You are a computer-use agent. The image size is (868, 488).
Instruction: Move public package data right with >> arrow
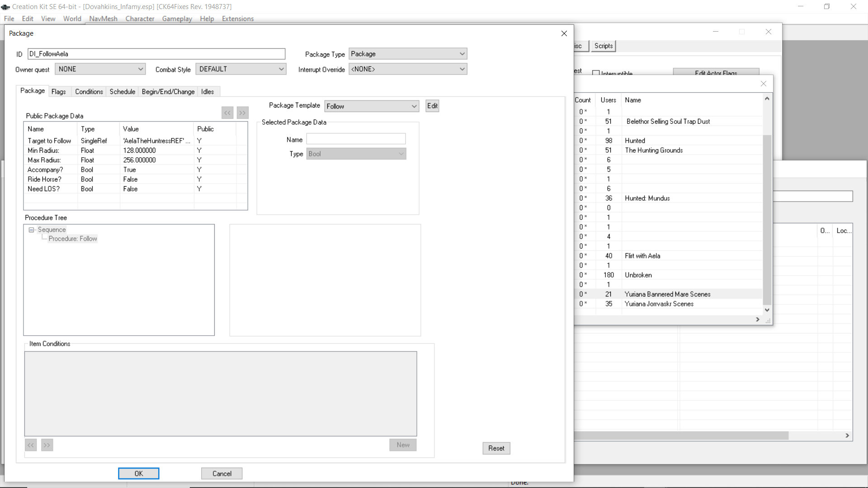click(x=243, y=113)
